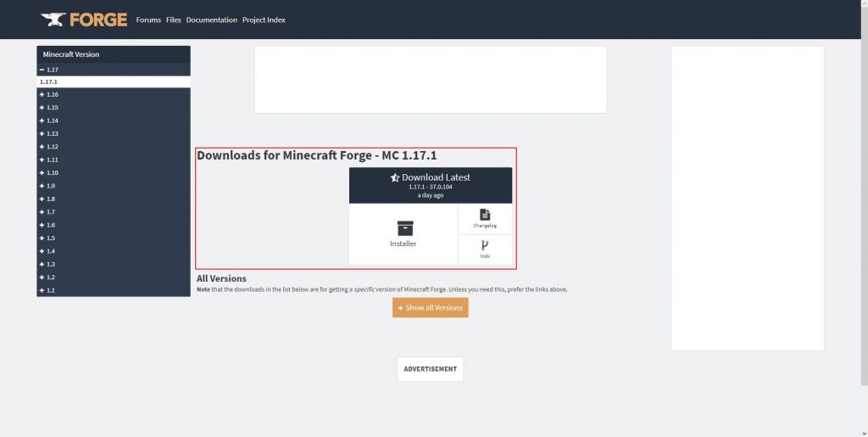Click the Installer box icon
This screenshot has height=437, width=868.
(x=405, y=228)
